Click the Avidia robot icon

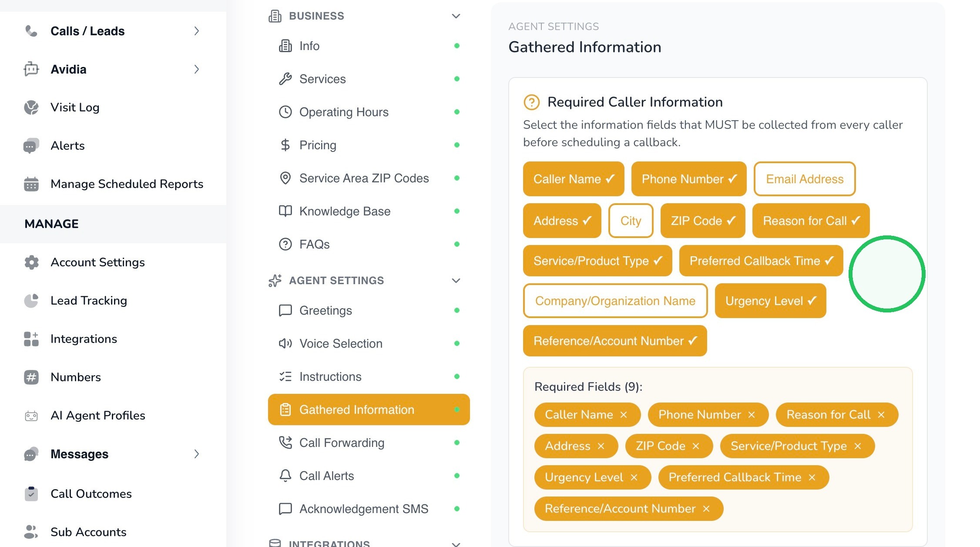[31, 69]
